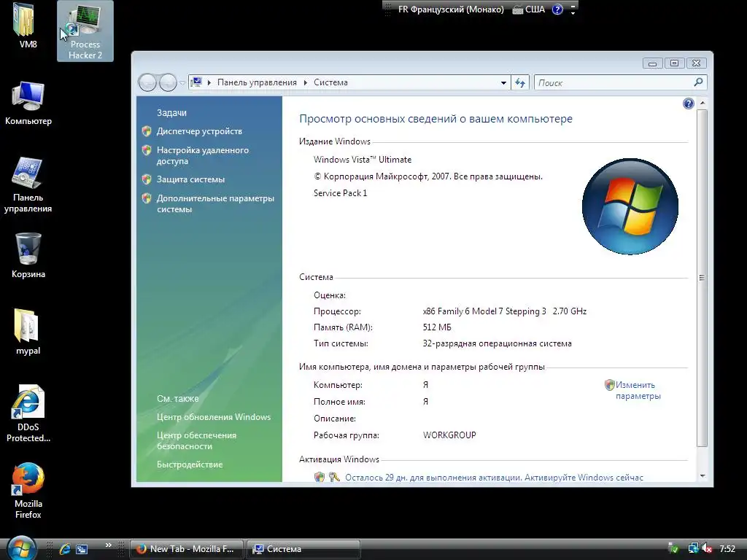Open Настройка удаленного доступа
The height and width of the screenshot is (560, 747).
(203, 155)
